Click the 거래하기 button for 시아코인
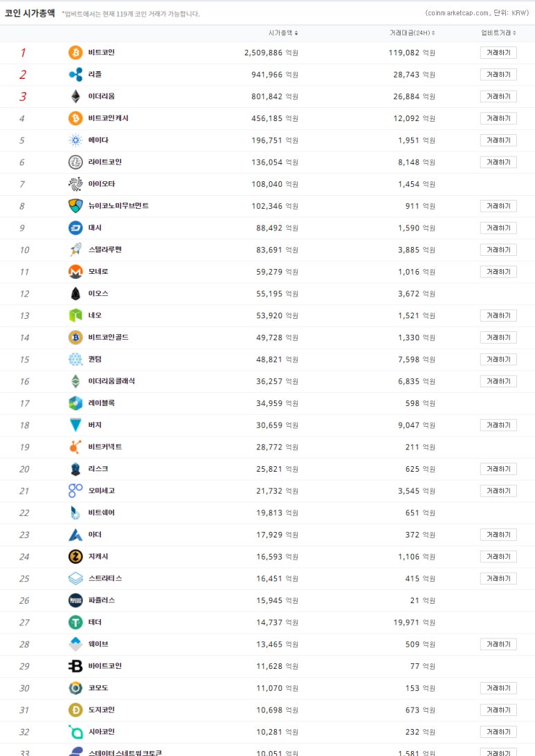Viewport: 535px width, 756px height. coord(498,732)
